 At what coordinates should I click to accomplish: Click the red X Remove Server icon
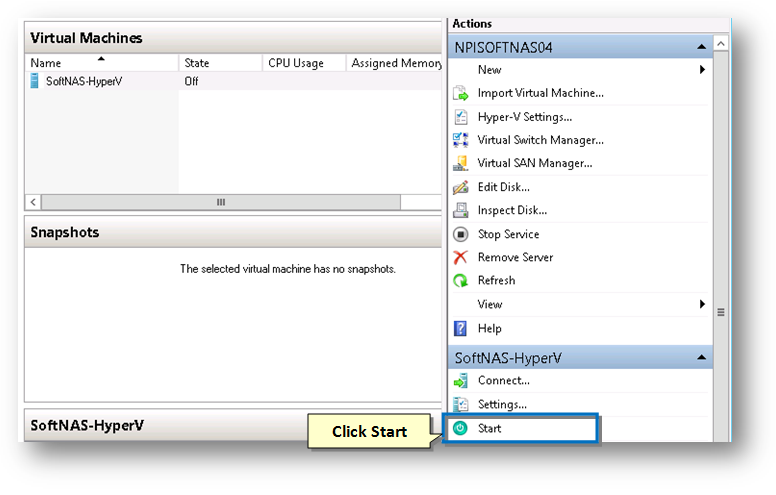(x=461, y=257)
